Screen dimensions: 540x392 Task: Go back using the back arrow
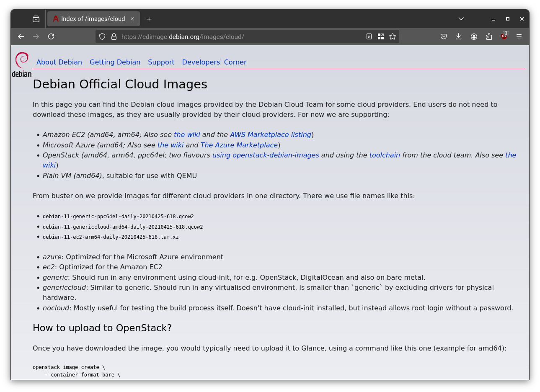tap(21, 36)
